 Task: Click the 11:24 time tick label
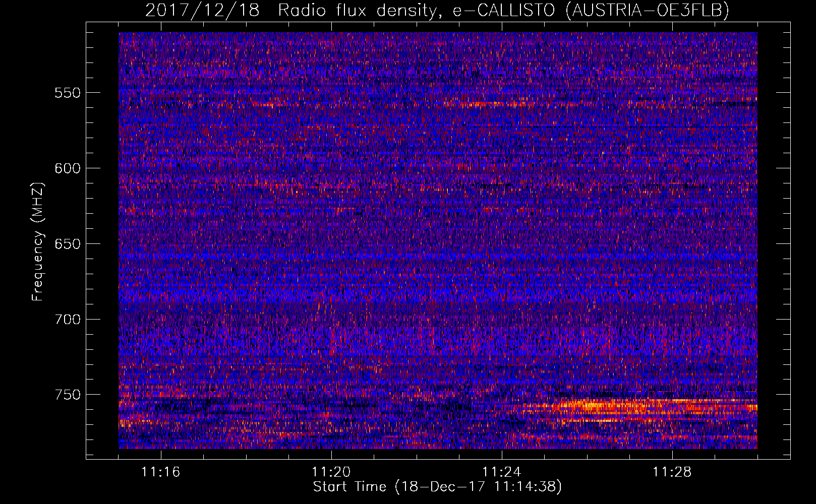pos(502,472)
